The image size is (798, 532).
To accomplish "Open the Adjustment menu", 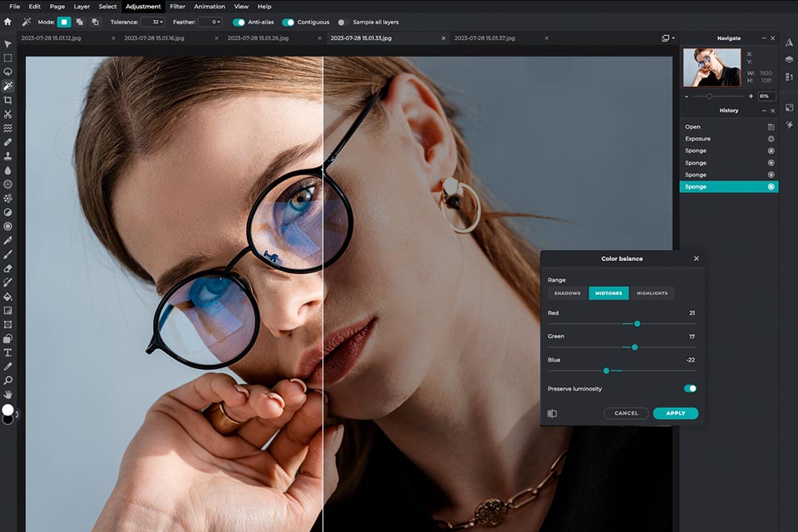I will click(x=143, y=7).
